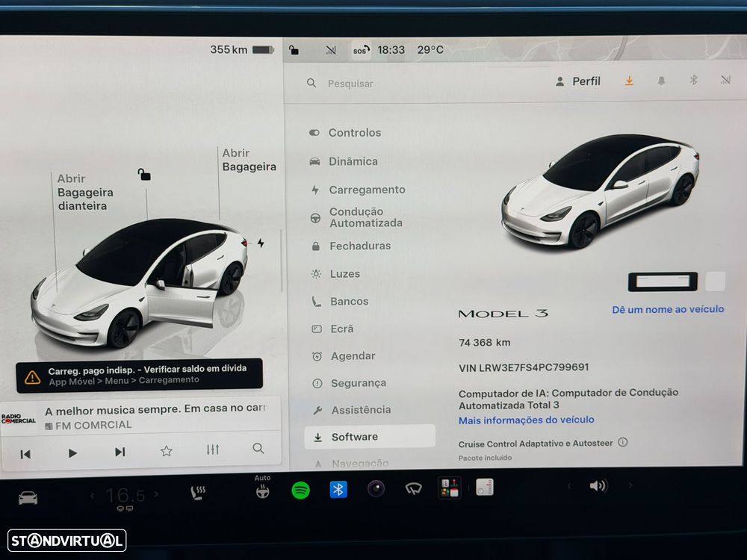Tap the windshield wiper icon
This screenshot has width=747, height=560.
[x=413, y=488]
